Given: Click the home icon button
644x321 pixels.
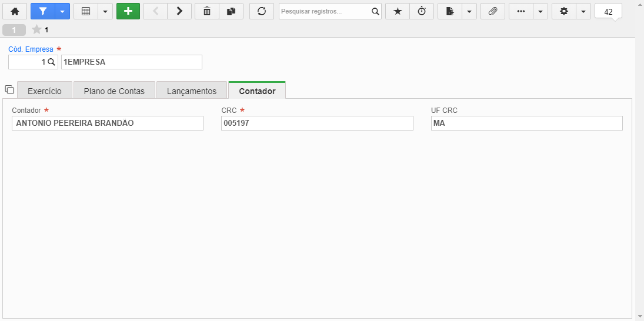Looking at the screenshot, I should tap(15, 11).
